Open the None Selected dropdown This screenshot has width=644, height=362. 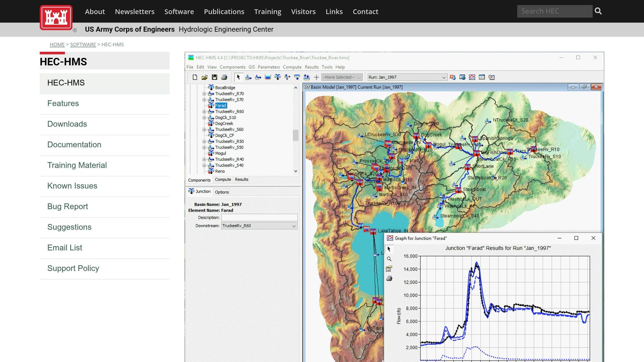click(342, 77)
